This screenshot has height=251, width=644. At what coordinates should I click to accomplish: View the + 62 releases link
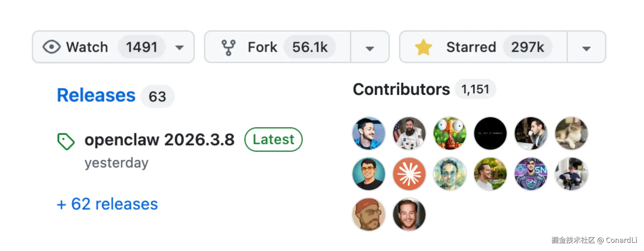[107, 204]
